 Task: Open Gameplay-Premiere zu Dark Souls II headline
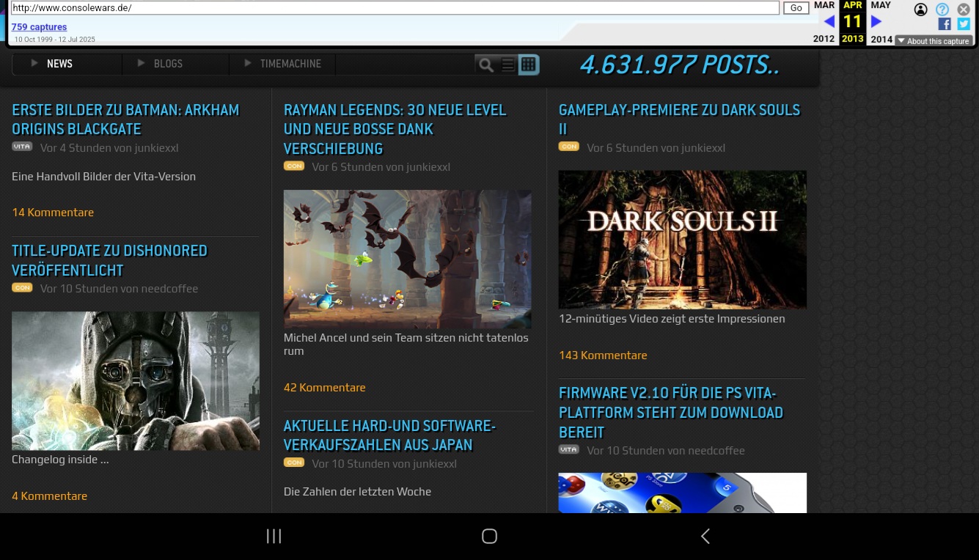coord(679,119)
